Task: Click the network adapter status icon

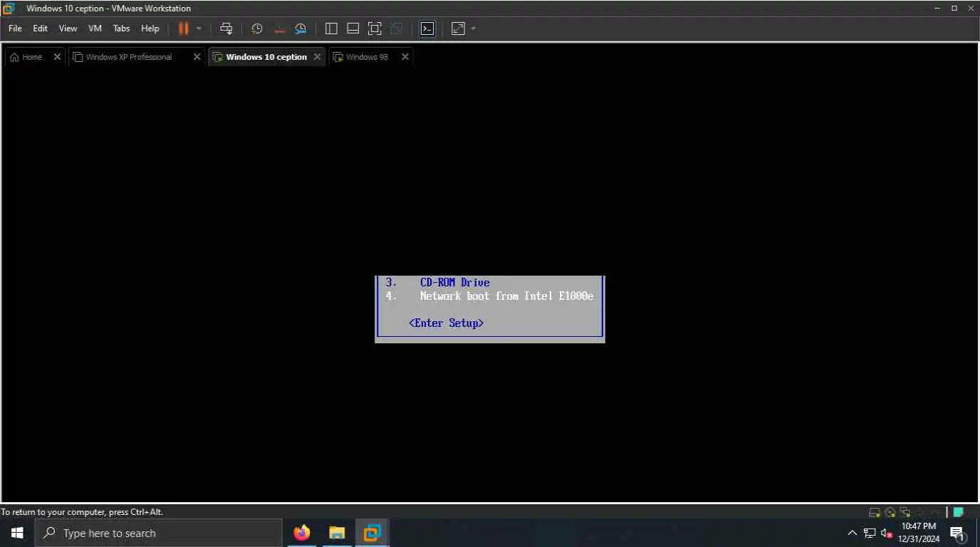Action: pos(905,512)
